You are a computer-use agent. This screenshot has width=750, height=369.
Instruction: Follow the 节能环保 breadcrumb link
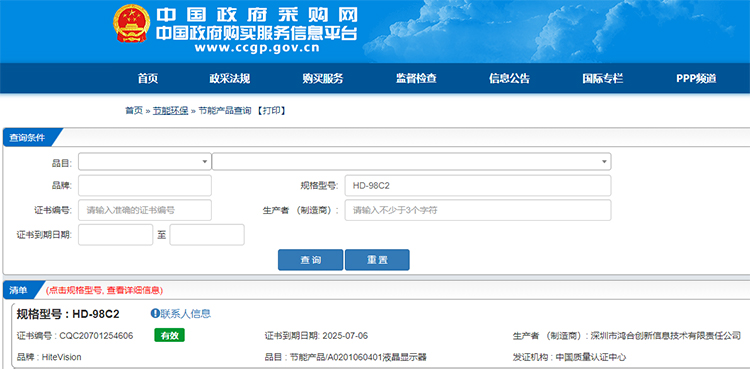click(170, 111)
